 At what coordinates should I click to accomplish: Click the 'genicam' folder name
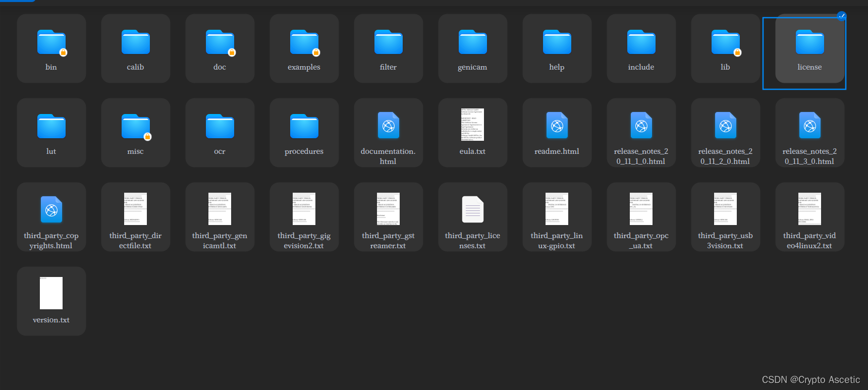[x=473, y=67]
